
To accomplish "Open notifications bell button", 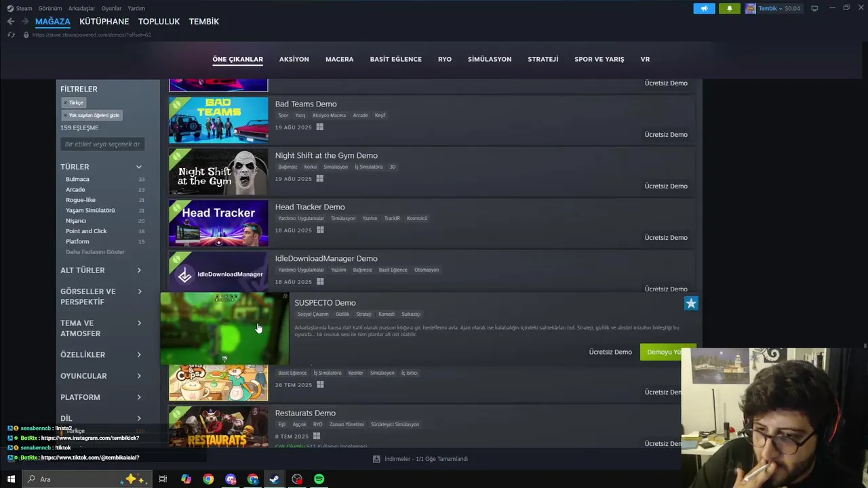I will pos(730,8).
